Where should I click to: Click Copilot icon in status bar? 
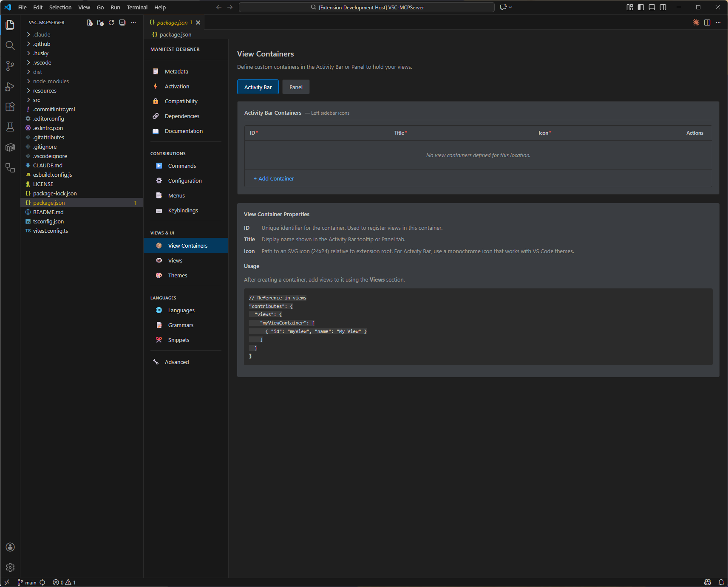pyautogui.click(x=708, y=582)
